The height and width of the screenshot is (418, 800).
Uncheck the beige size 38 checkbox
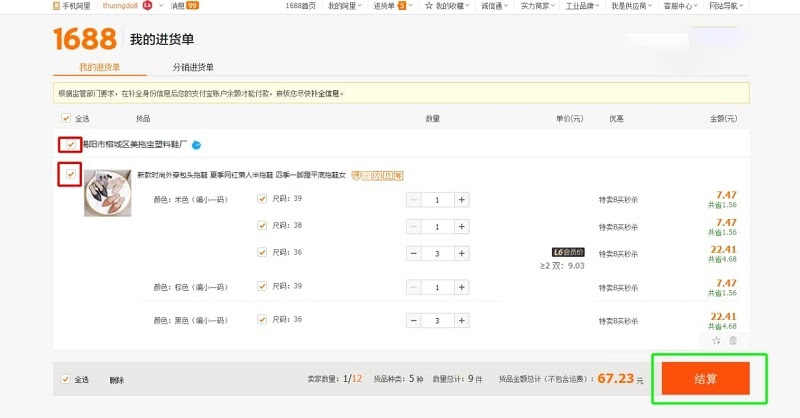(x=263, y=225)
